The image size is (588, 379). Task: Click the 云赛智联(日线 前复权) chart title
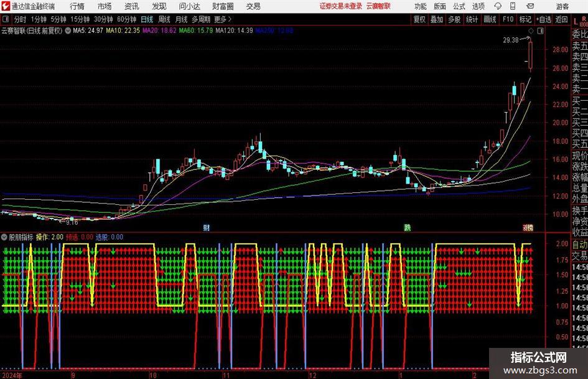(x=32, y=30)
